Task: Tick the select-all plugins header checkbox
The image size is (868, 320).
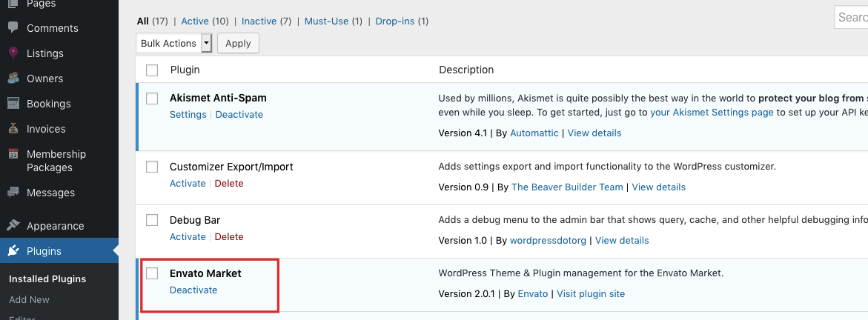Action: pyautogui.click(x=152, y=70)
